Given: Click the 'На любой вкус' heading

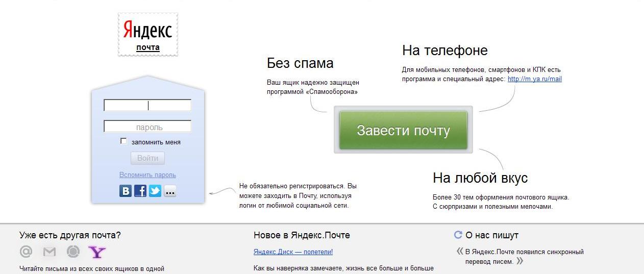Looking at the screenshot, I should pos(480,178).
